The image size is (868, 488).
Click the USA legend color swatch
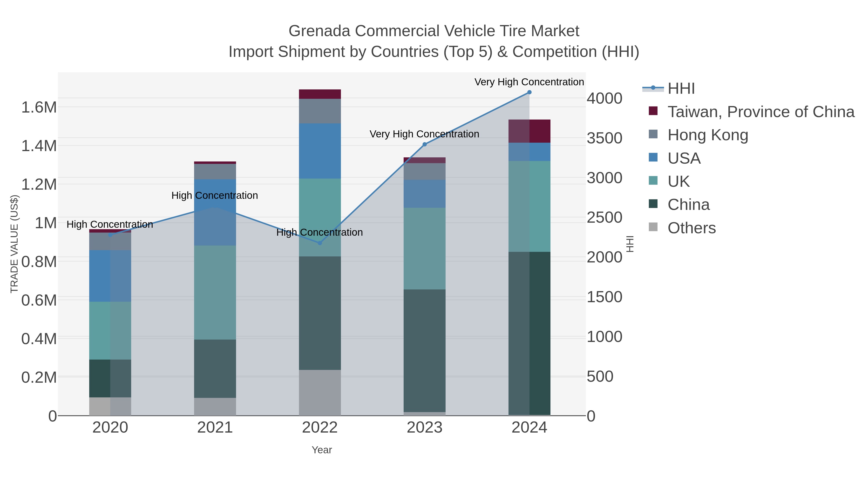[x=653, y=157]
